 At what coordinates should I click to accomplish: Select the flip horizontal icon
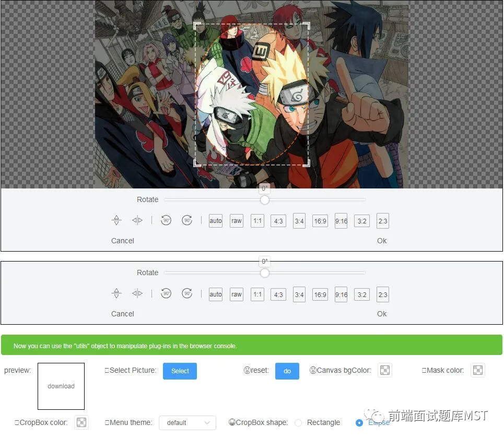(137, 220)
